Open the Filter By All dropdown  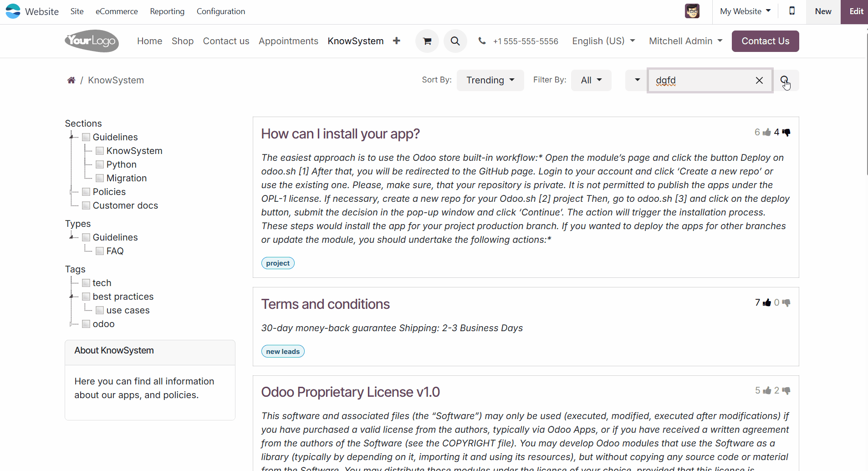pyautogui.click(x=591, y=80)
